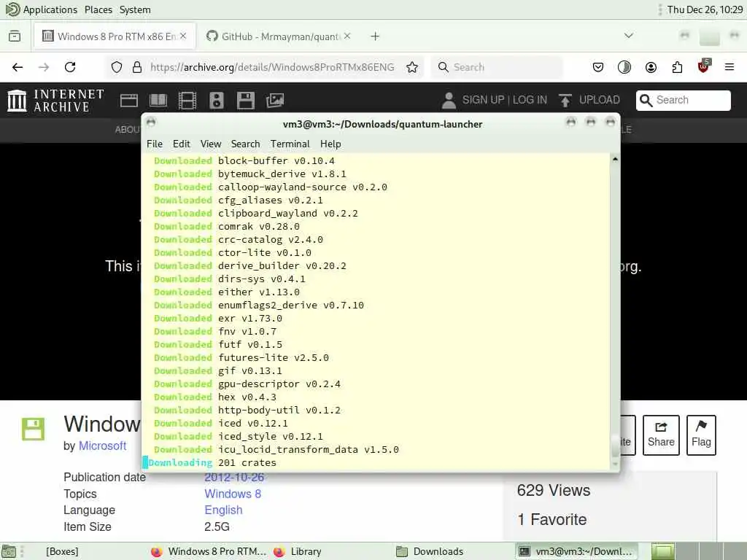Click the Internet Archive logo

point(55,101)
